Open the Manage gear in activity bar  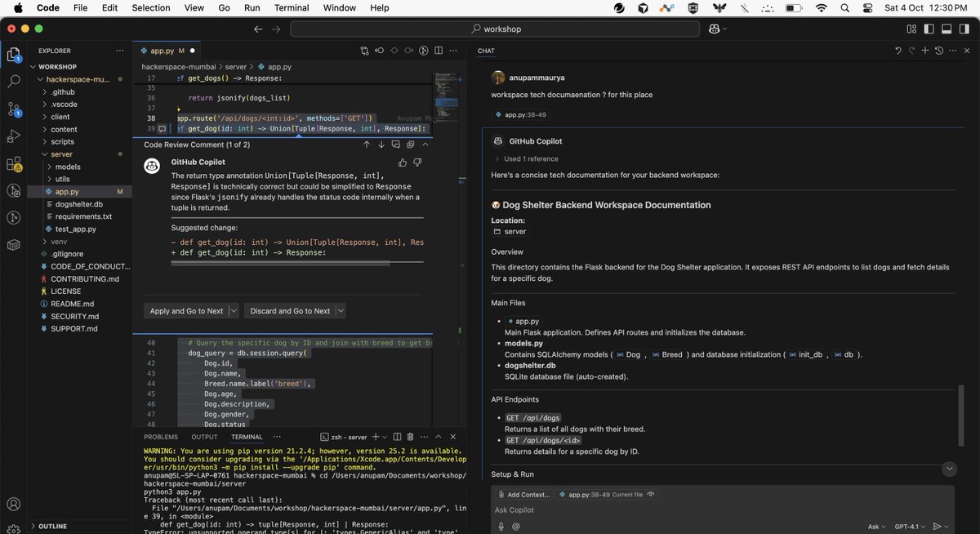[x=13, y=528]
